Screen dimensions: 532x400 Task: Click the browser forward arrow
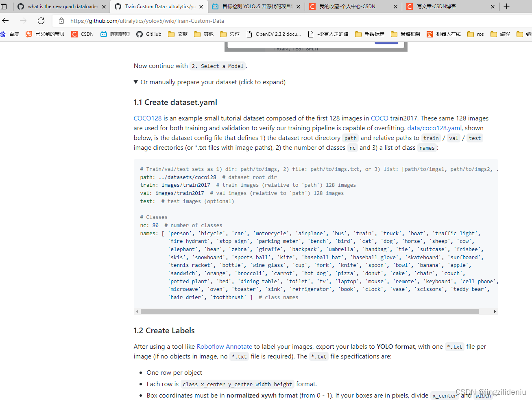pyautogui.click(x=23, y=21)
